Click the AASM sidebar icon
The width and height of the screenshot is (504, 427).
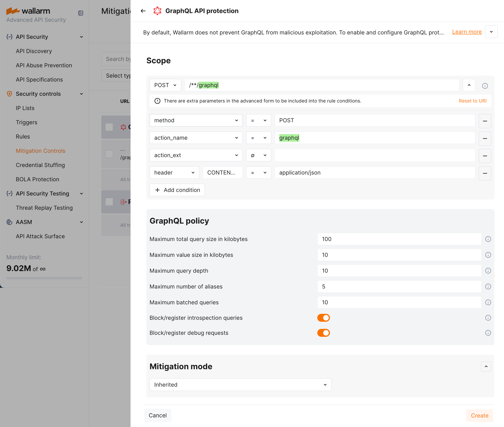(x=9, y=222)
